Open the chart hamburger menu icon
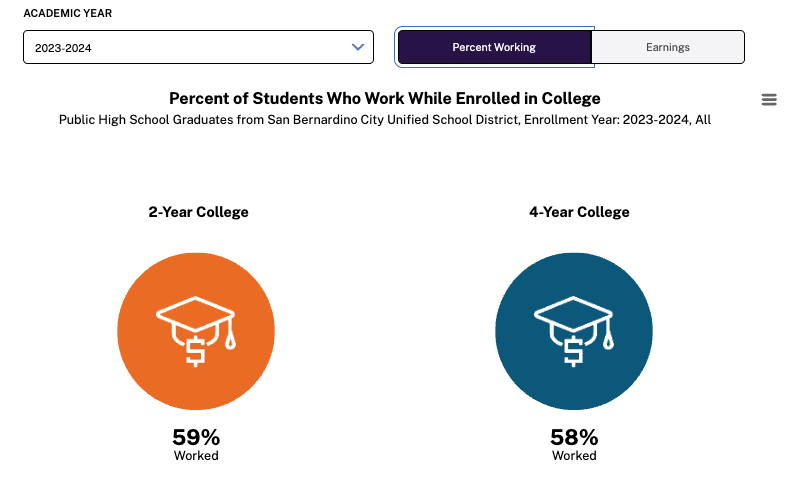This screenshot has width=798, height=492. tap(769, 99)
